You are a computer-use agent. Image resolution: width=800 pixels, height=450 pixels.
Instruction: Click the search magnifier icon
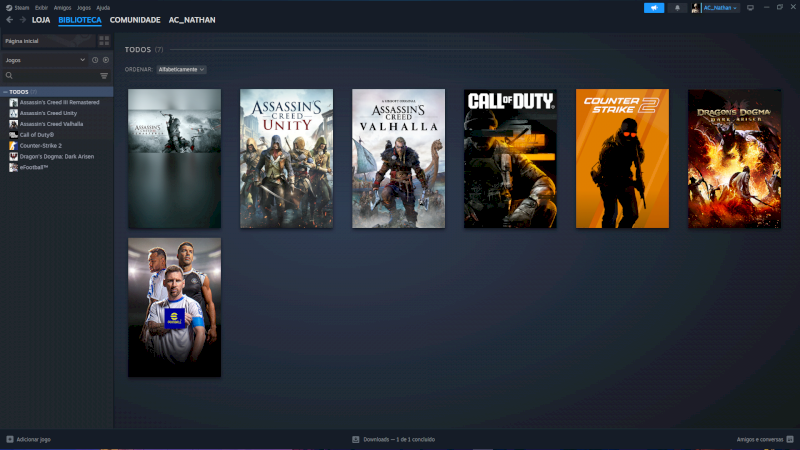9,76
